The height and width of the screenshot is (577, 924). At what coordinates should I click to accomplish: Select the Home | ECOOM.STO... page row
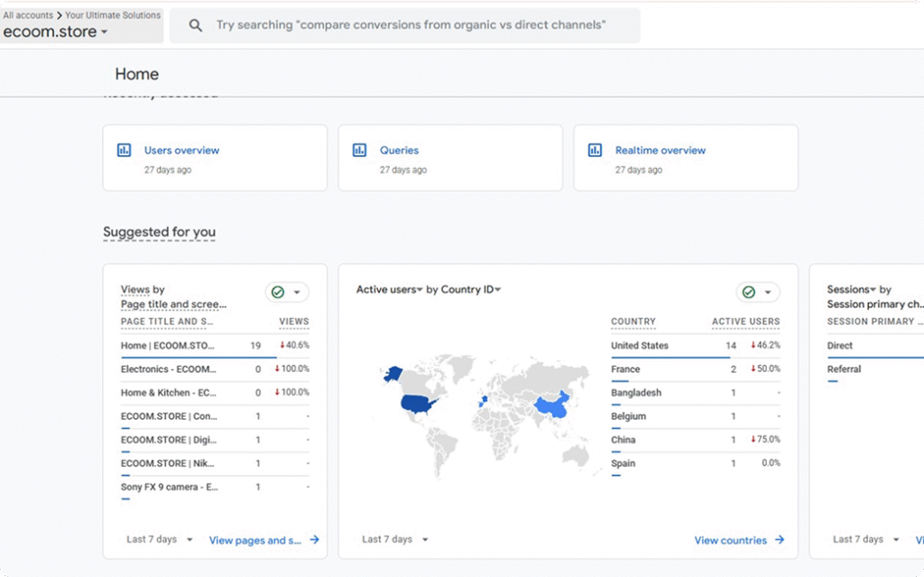tap(215, 346)
